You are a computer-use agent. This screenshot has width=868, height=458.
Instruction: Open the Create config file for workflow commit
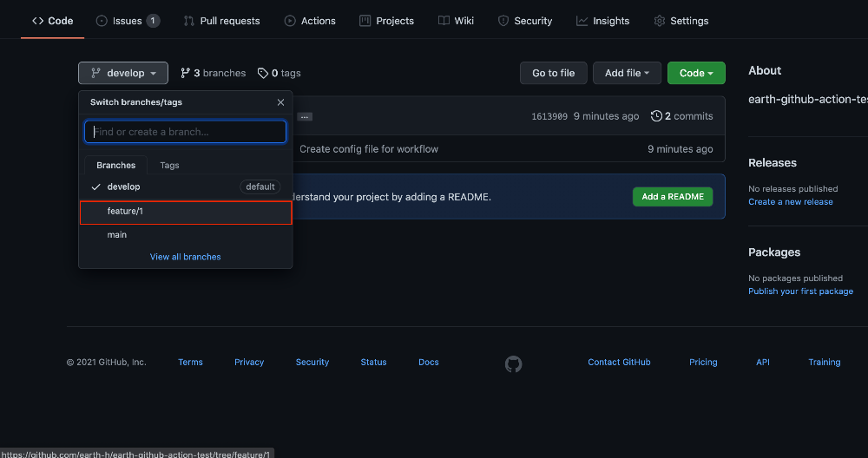[x=369, y=149]
